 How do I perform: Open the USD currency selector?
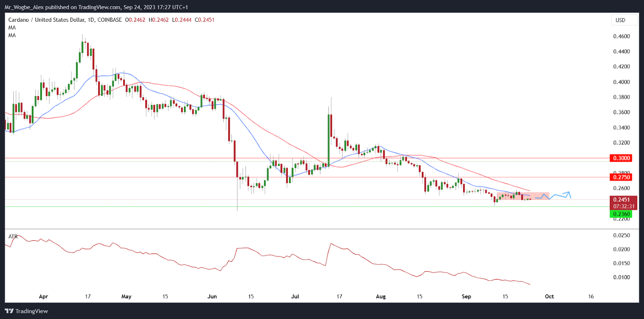[624, 20]
